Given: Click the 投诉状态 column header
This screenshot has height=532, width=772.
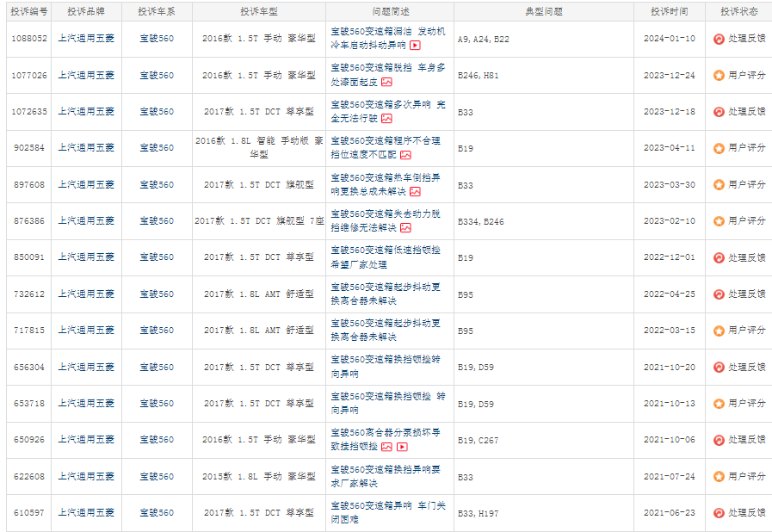Looking at the screenshot, I should [739, 11].
